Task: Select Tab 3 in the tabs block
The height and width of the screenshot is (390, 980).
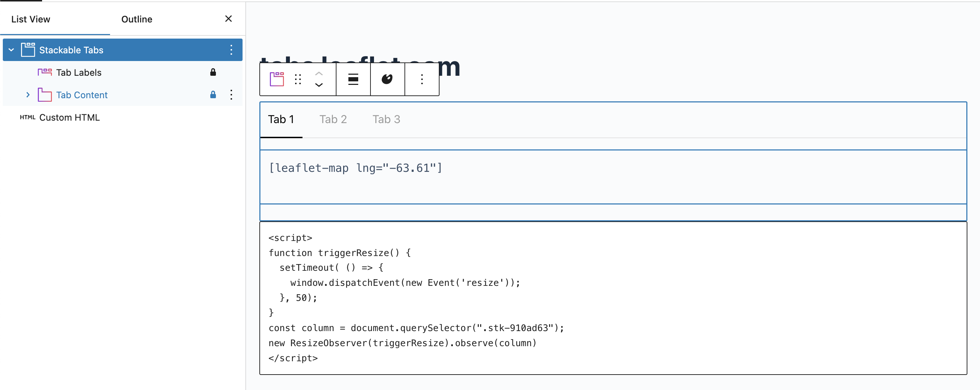Action: click(x=386, y=120)
